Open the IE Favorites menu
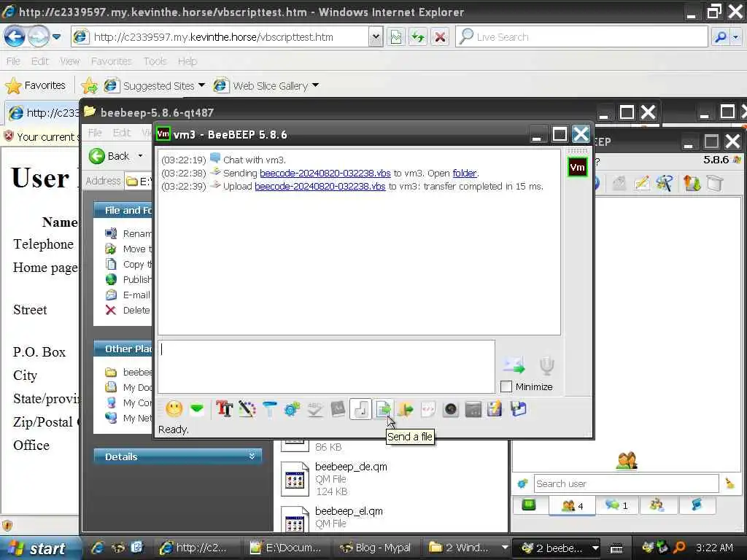Screen dimensions: 747x560 111,61
